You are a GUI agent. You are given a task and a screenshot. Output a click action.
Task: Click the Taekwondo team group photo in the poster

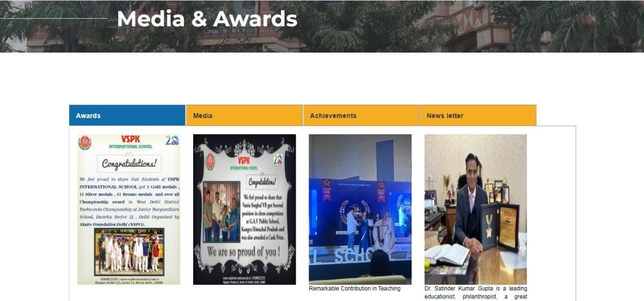pos(129,251)
